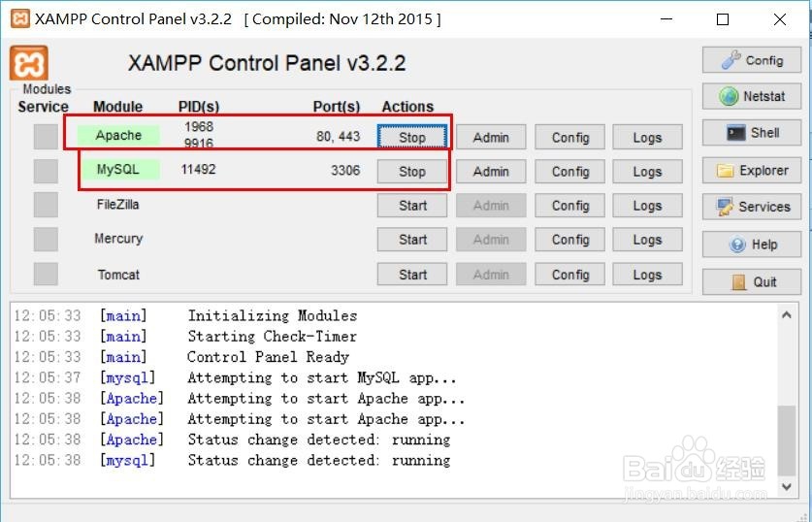Screen dimensions: 812x522
Task: Start the Tomcat module
Action: (412, 275)
